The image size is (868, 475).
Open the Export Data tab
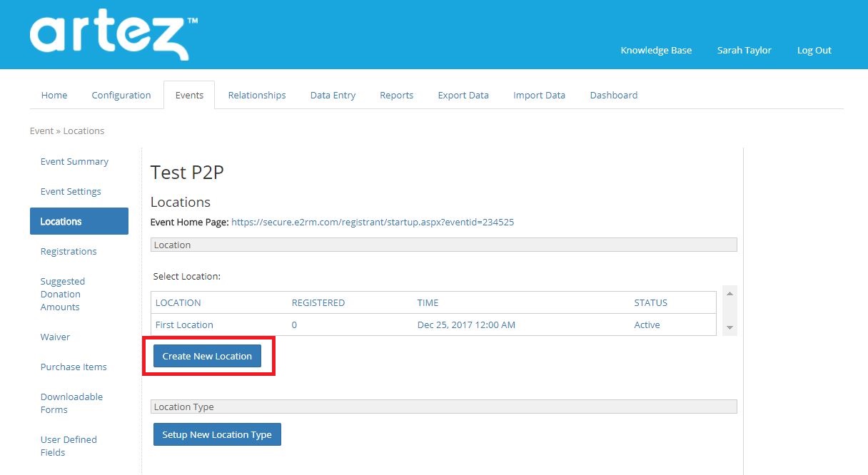click(x=463, y=95)
